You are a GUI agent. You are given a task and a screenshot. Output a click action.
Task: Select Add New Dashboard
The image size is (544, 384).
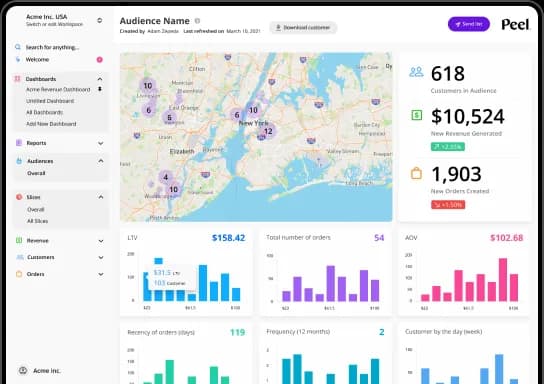(51, 124)
